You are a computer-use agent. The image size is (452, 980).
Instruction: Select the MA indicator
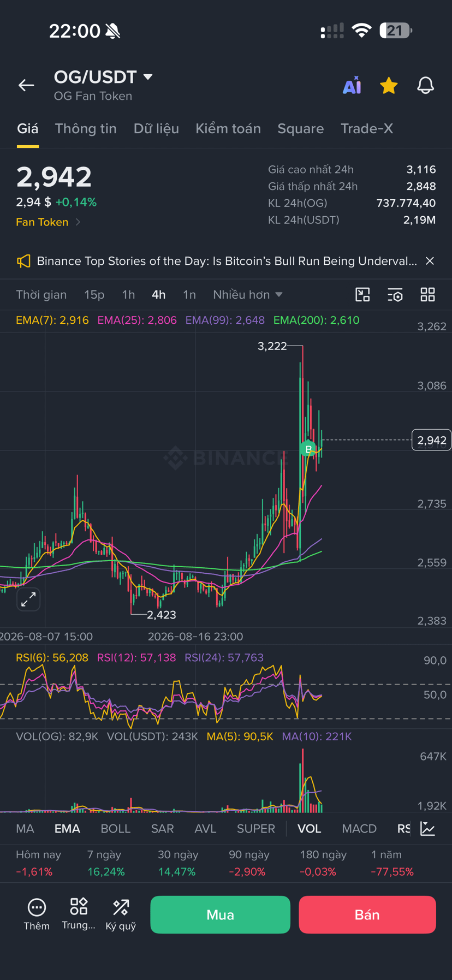coord(25,829)
